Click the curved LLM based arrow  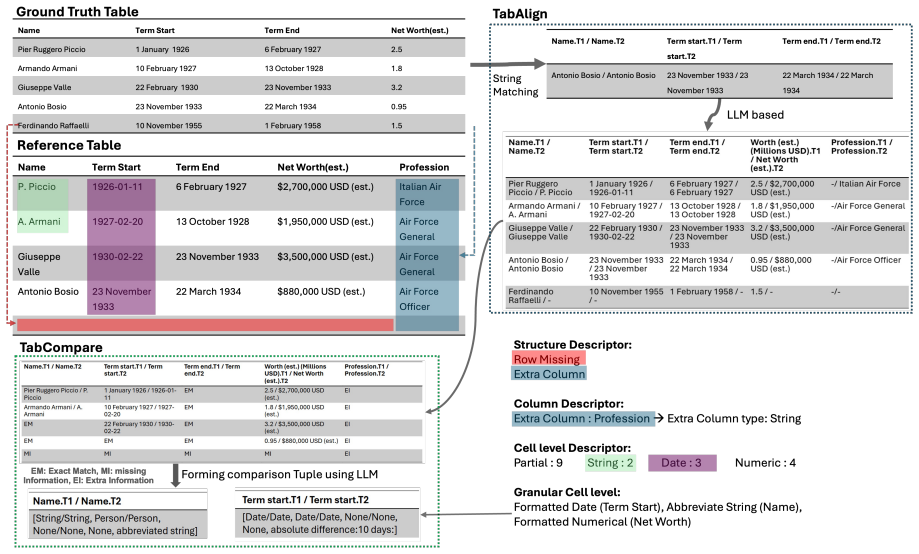tap(712, 115)
